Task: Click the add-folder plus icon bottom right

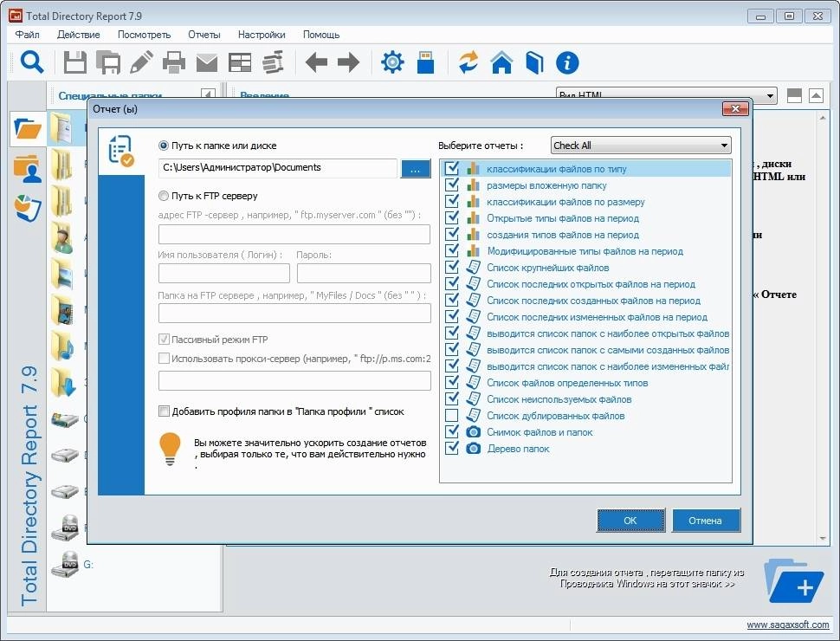Action: click(794, 581)
